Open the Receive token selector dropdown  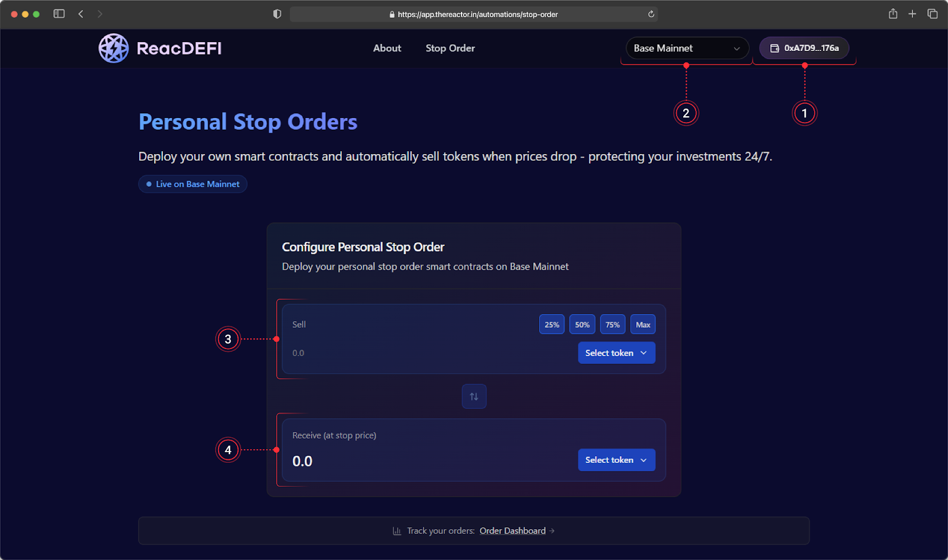tap(616, 460)
